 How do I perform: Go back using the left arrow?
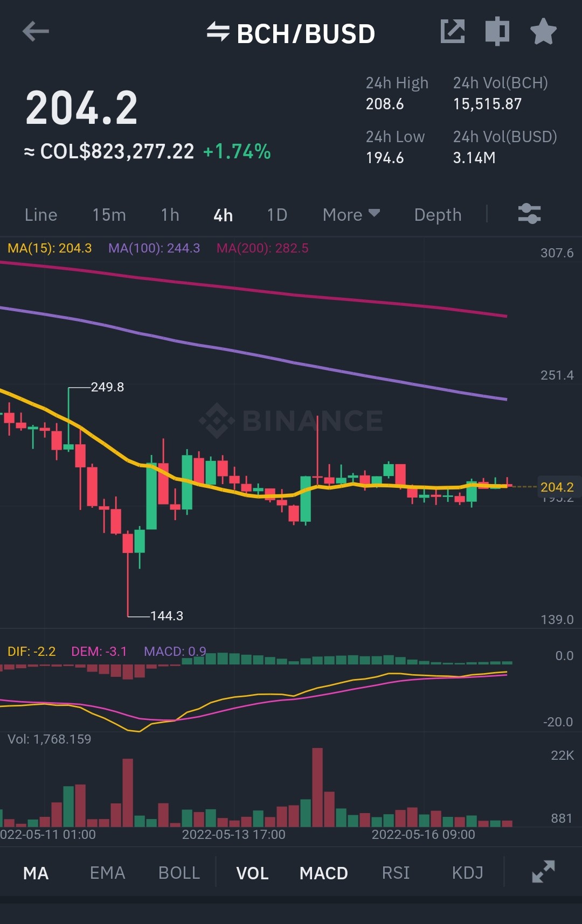(36, 32)
